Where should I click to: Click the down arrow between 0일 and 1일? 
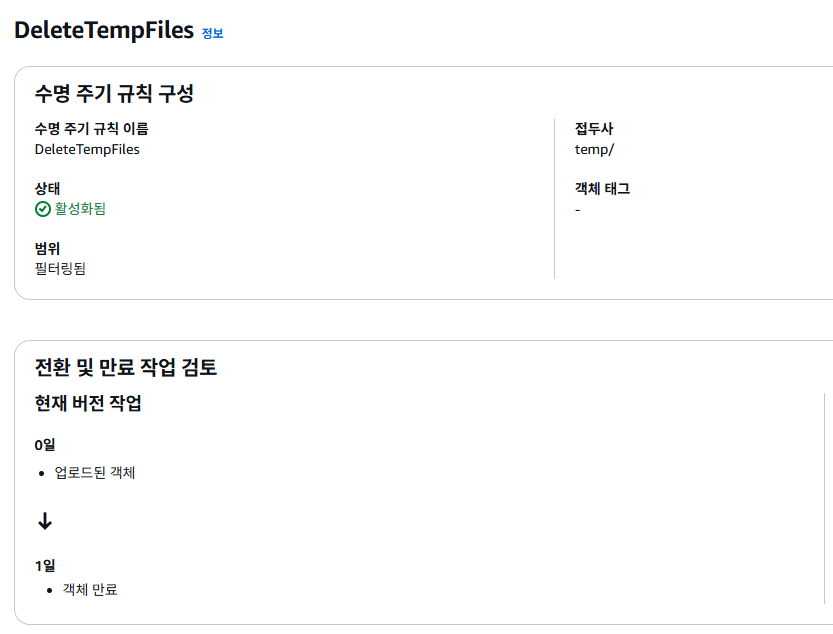click(x=44, y=521)
